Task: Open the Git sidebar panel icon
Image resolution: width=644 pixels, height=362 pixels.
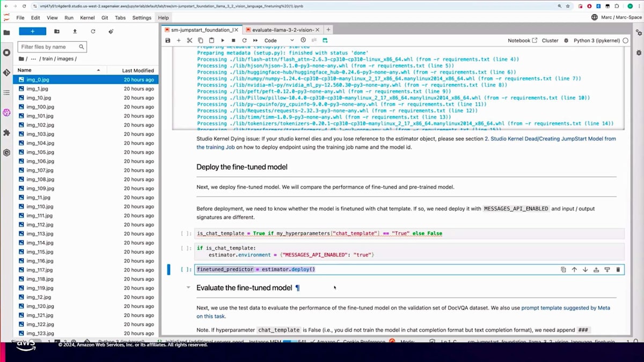Action: pyautogui.click(x=6, y=72)
